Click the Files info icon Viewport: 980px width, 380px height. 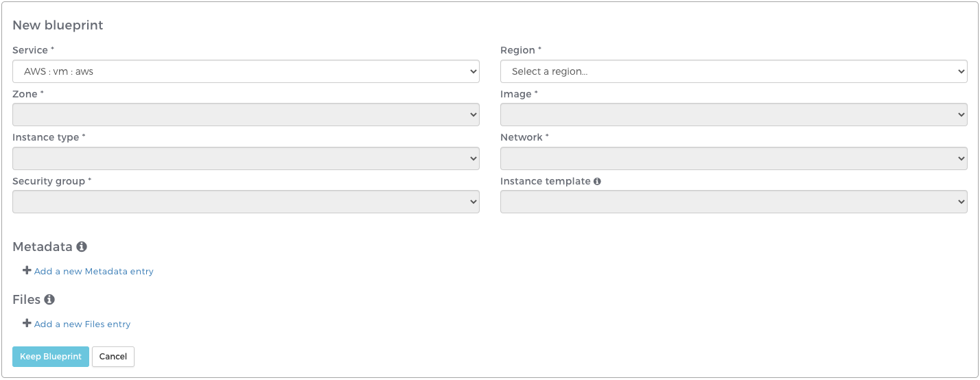49,300
